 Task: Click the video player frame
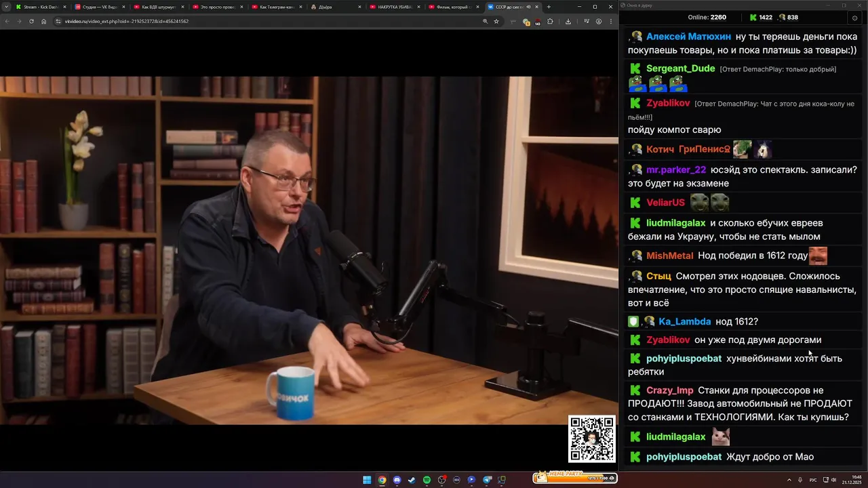pyautogui.click(x=309, y=250)
